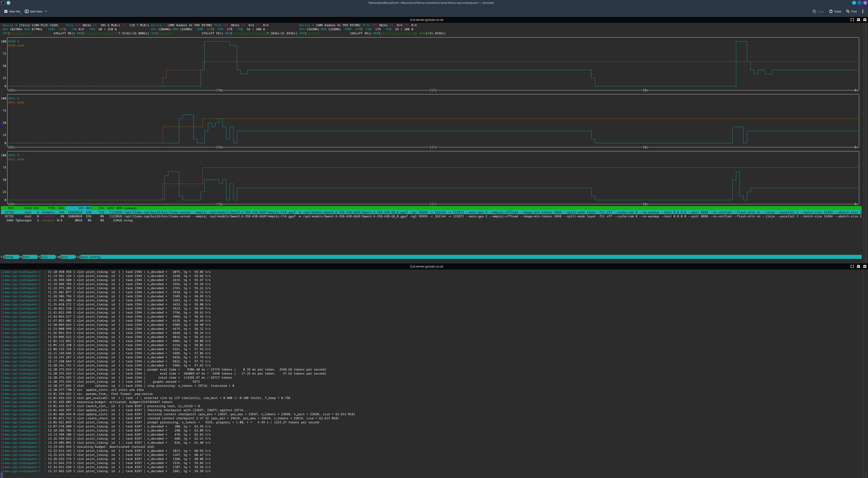The height and width of the screenshot is (478, 868).
Task: Click the teal window control circle
Action: (854, 3)
